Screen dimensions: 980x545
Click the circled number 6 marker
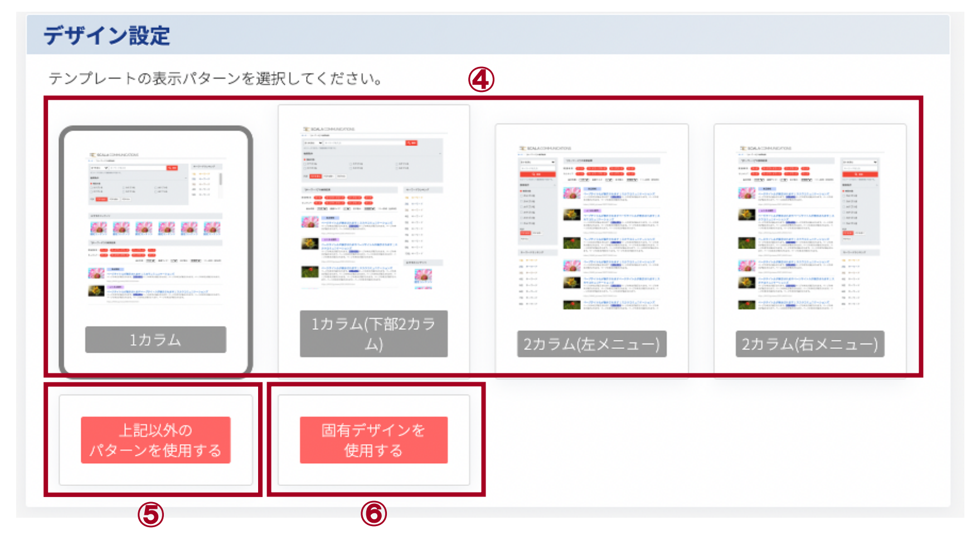(x=373, y=513)
